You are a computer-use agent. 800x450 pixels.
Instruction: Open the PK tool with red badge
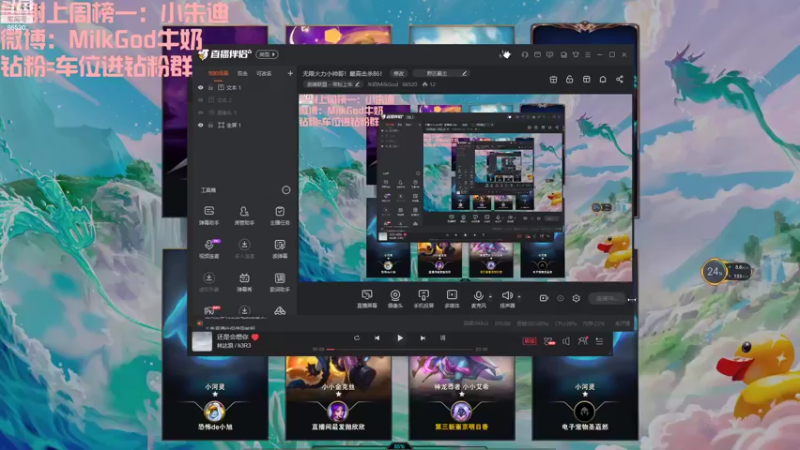[210, 310]
